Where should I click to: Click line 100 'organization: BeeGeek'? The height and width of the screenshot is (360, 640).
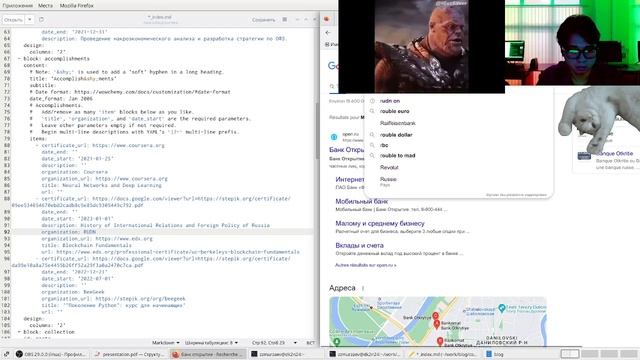(73, 292)
